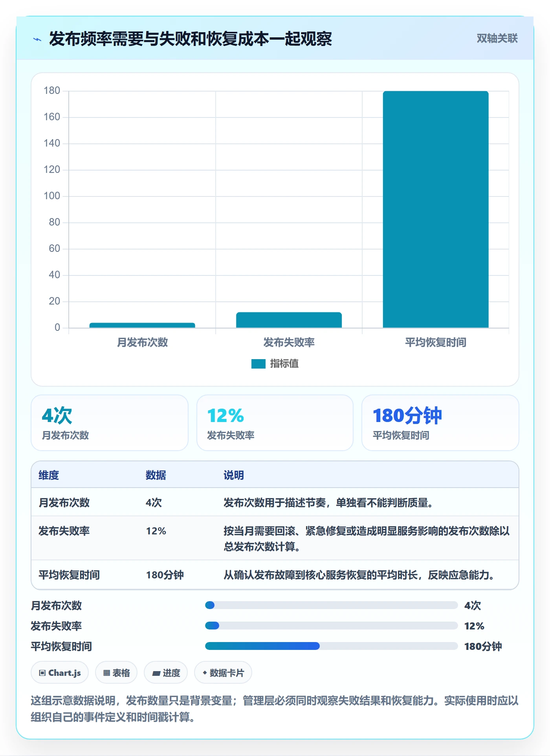Select the large "12%" data card value
The height and width of the screenshot is (756, 550).
(225, 415)
